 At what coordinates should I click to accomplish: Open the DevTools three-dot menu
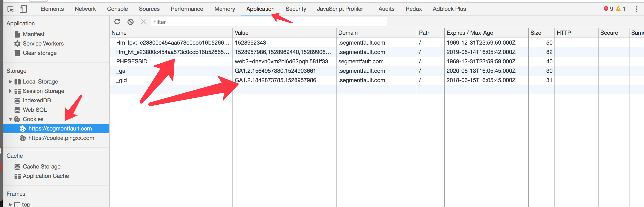pos(637,9)
